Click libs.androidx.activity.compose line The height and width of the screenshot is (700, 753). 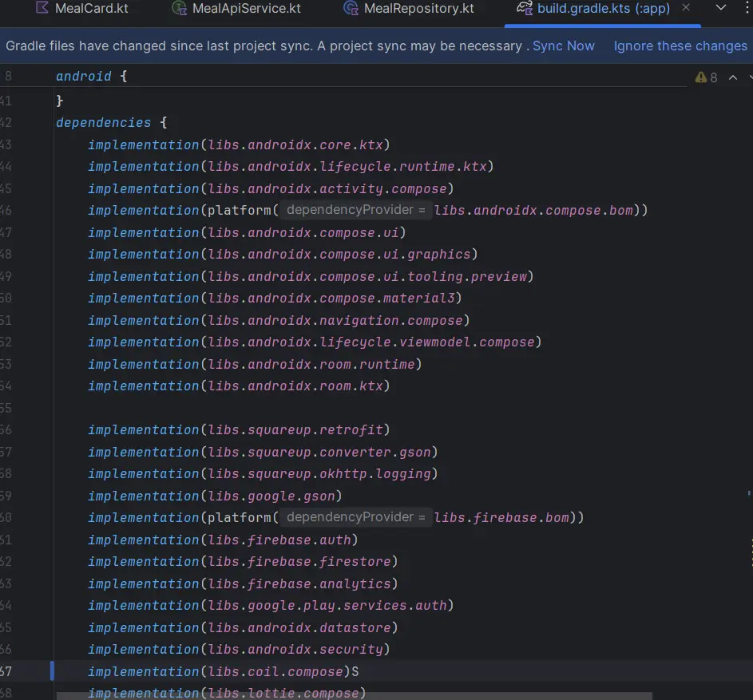[271, 188]
